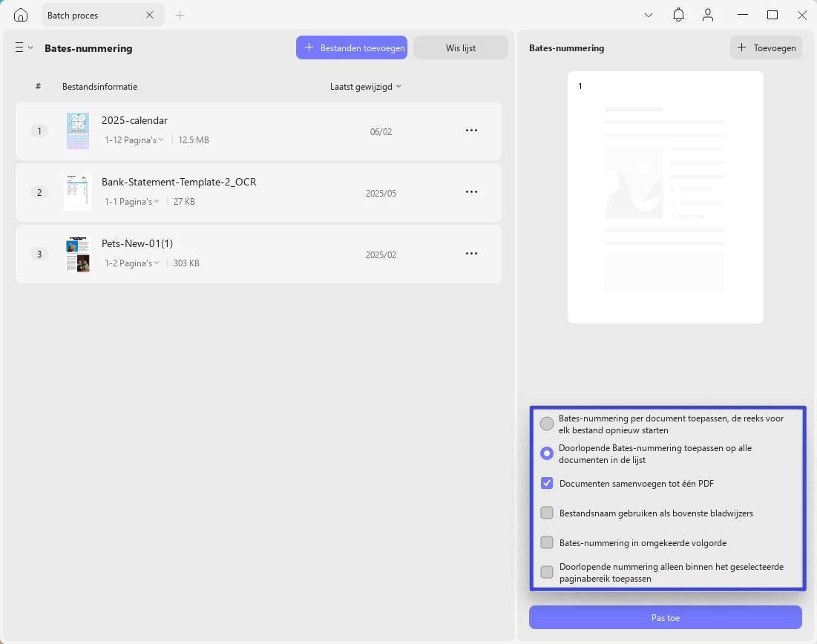This screenshot has width=817, height=644.
Task: Expand the title bar chevron menu
Action: [648, 15]
